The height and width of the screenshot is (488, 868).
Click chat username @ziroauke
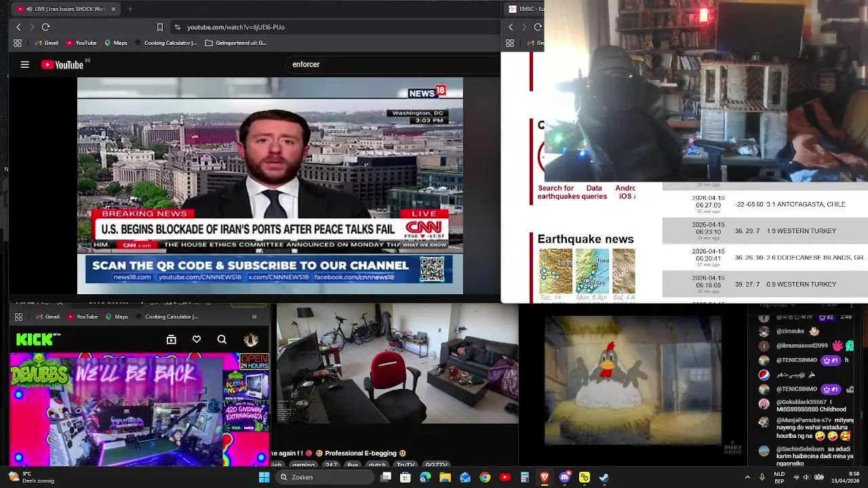click(x=790, y=331)
